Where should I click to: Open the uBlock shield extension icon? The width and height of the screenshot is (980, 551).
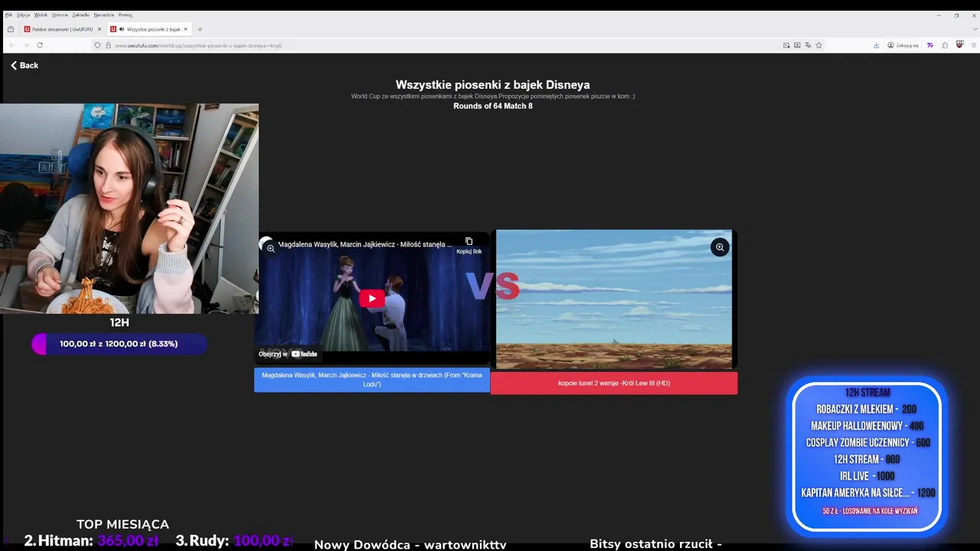click(960, 45)
